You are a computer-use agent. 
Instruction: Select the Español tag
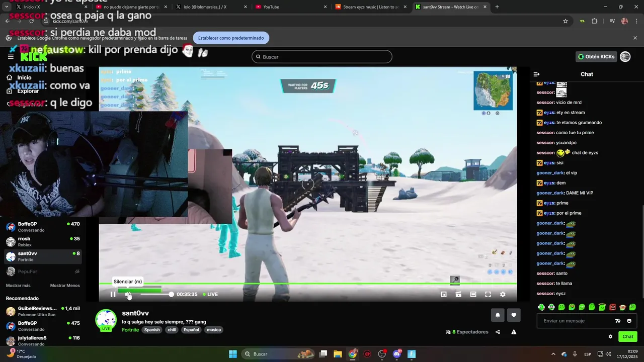coord(191,330)
